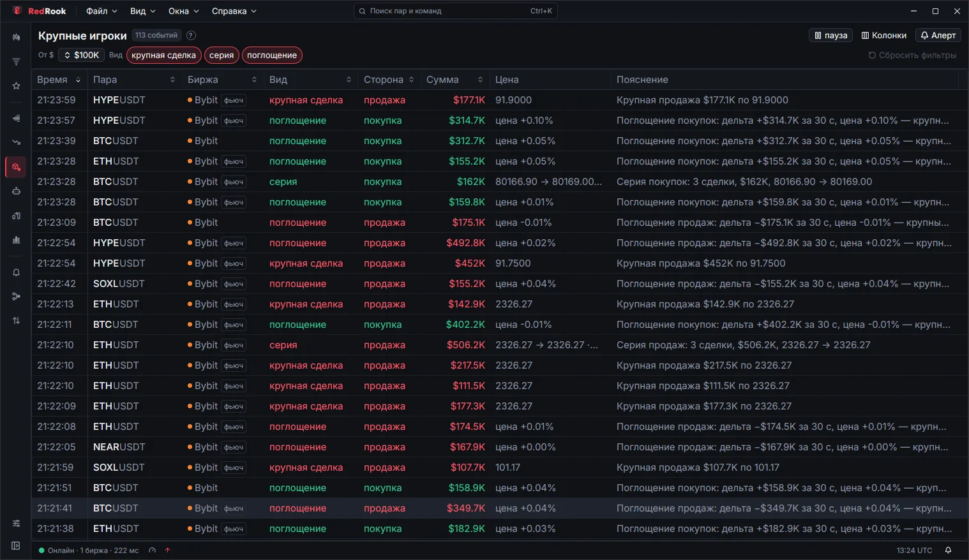Open the Колонки column chooser
This screenshot has width=969, height=560.
(x=883, y=36)
